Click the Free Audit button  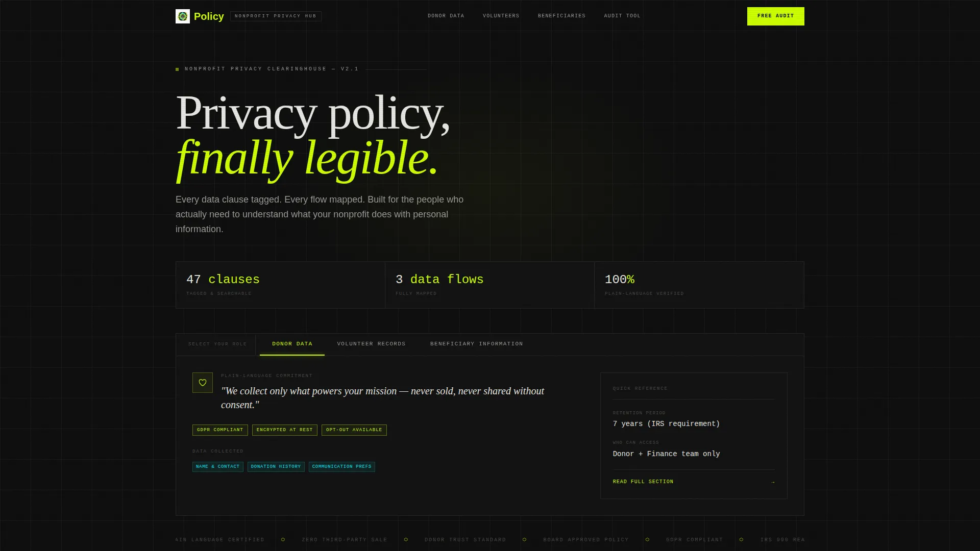(x=776, y=16)
